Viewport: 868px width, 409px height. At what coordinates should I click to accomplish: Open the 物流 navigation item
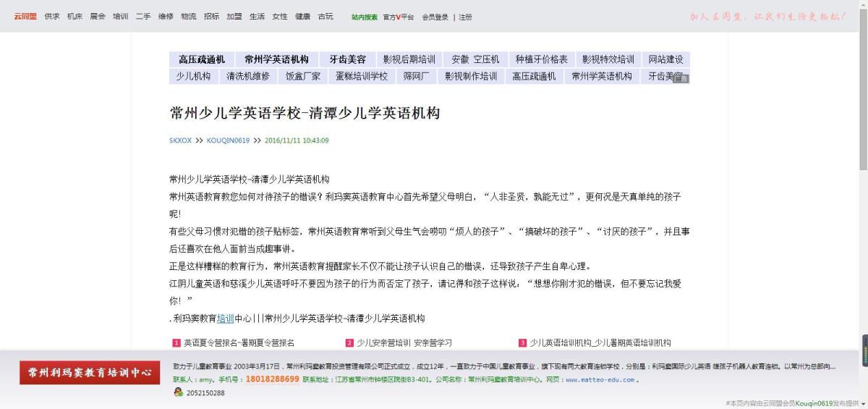[x=189, y=17]
